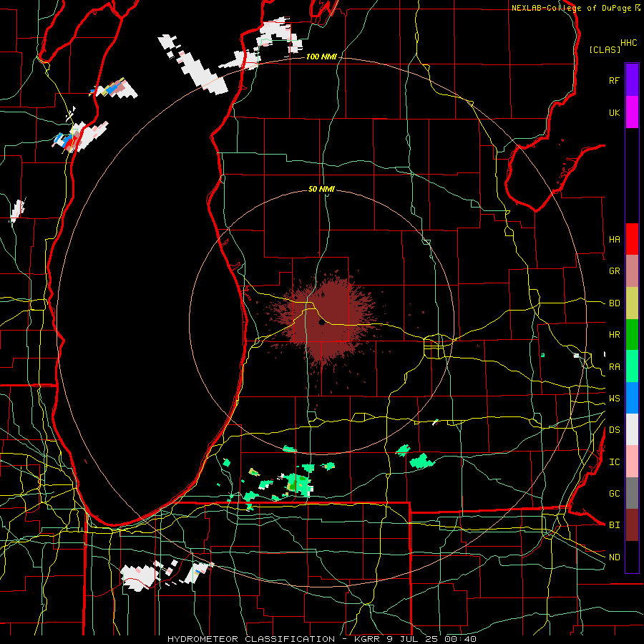
Task: Click the WS legend label
Action: [x=614, y=399]
